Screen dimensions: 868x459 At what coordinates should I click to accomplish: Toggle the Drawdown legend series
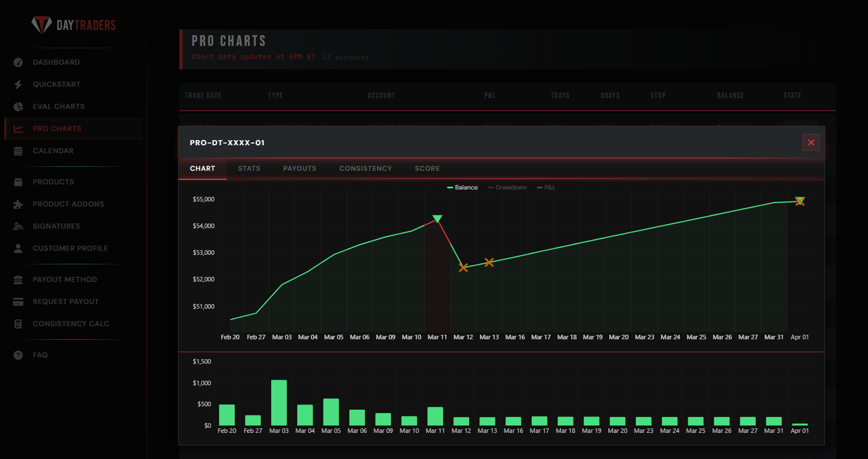click(507, 187)
